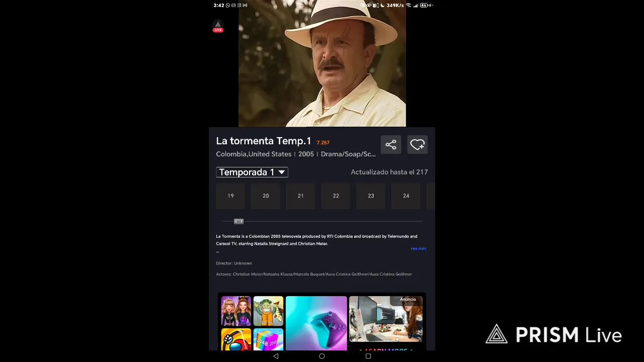Tap Android recent apps button

pos(368,356)
